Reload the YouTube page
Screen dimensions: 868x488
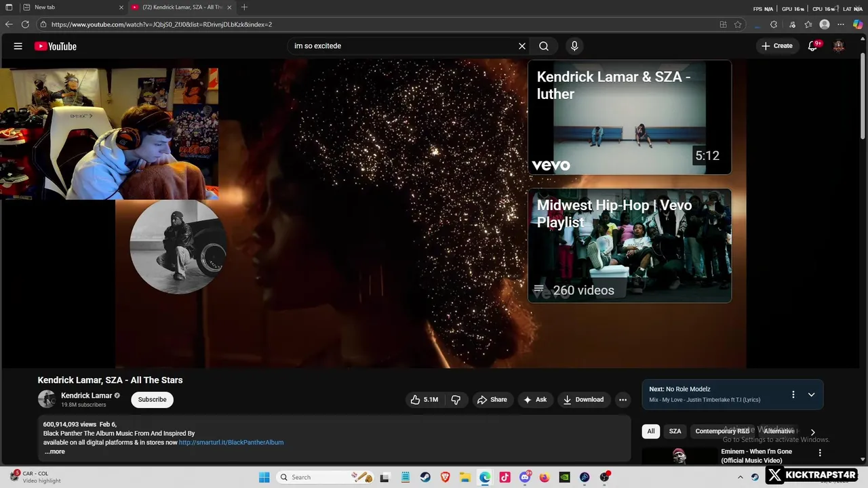(x=25, y=24)
